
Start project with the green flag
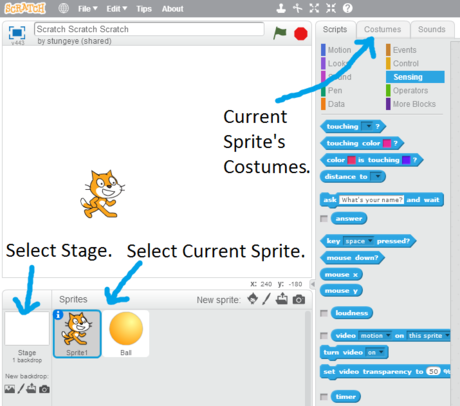click(280, 33)
